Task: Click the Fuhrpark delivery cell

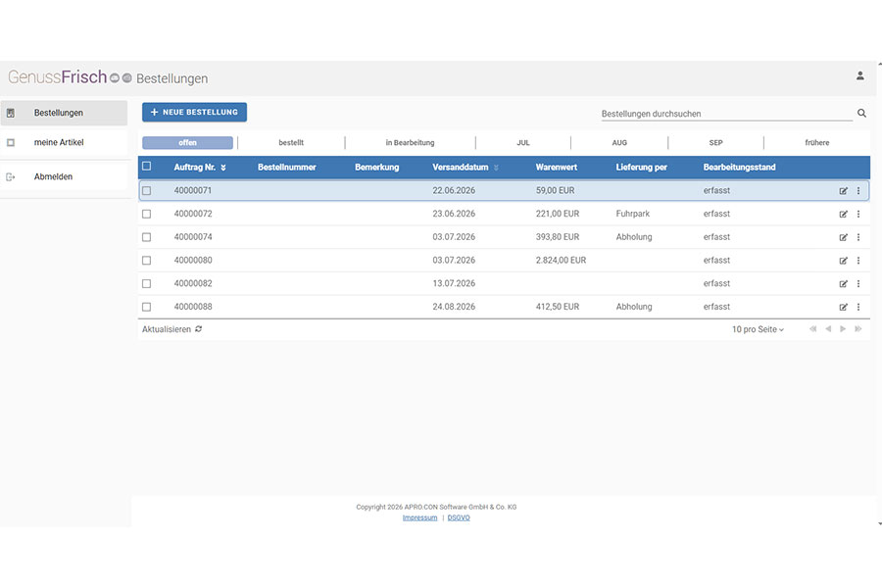Action: coord(632,214)
